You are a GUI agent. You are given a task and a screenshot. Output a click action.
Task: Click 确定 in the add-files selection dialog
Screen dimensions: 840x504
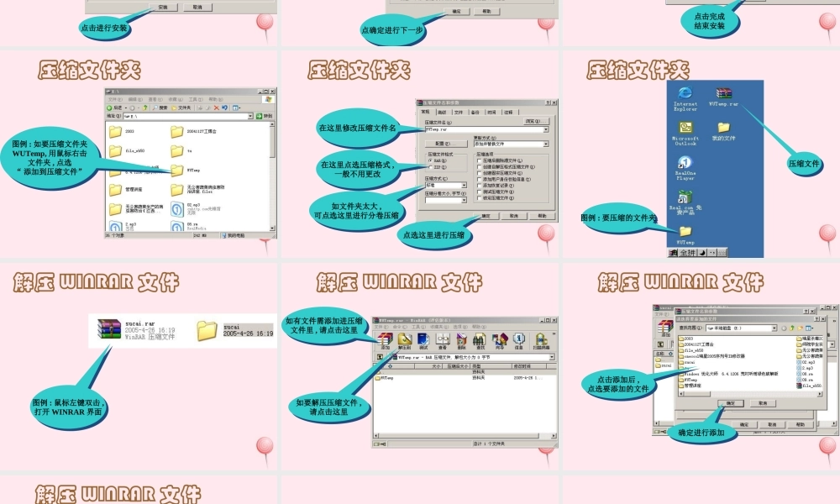[731, 403]
